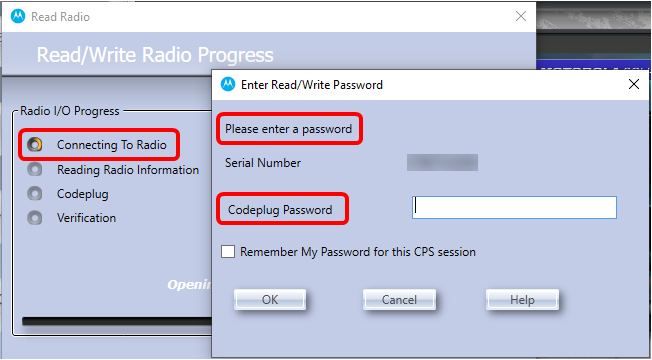Viewport: 652px width, 360px height.
Task: Click the black radio I/O progress bar
Action: click(x=117, y=321)
